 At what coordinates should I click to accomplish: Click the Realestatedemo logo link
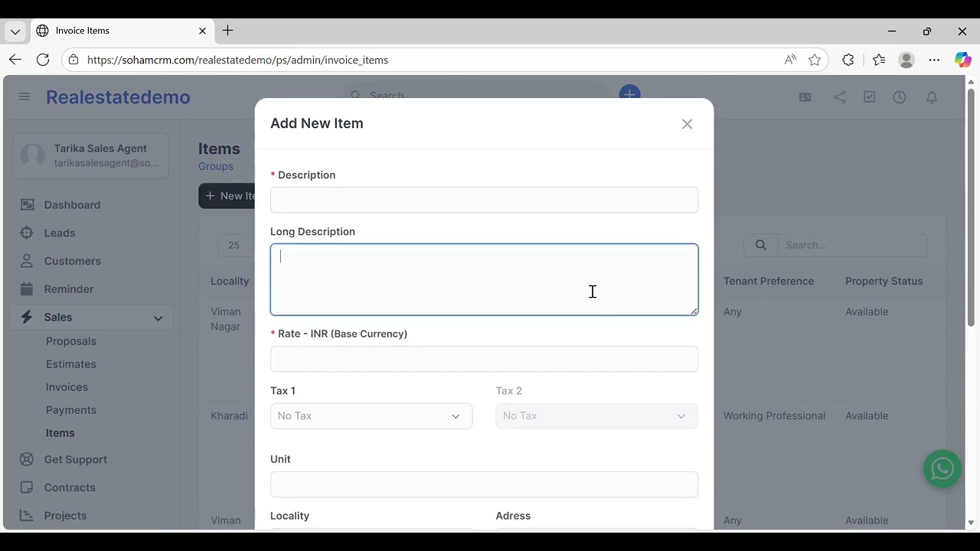click(118, 97)
